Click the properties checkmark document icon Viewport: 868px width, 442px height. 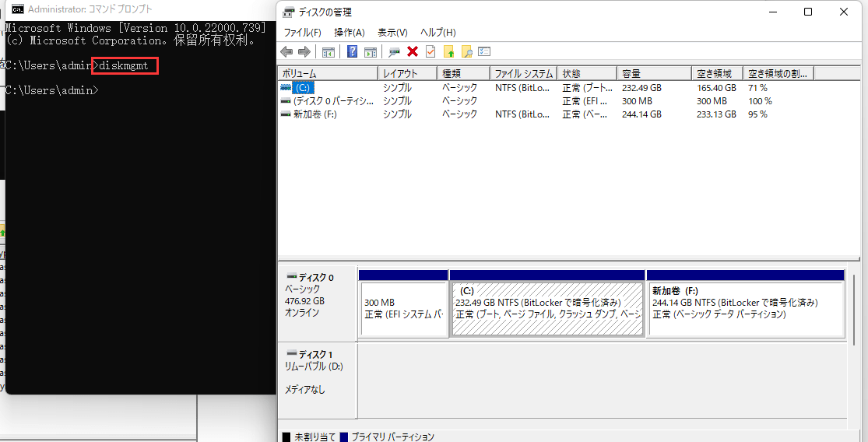coord(430,52)
